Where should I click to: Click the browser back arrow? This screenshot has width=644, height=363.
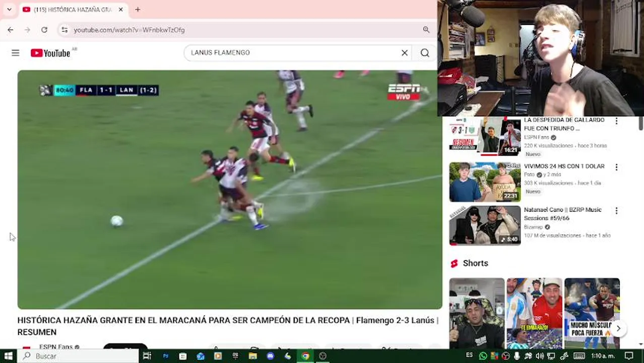11,30
